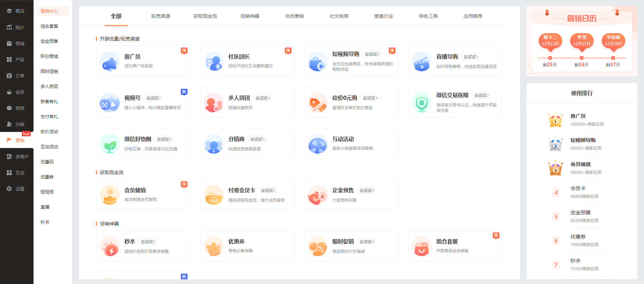Open 新客有礼 in the submenu
Viewport: 644px width, 284px height.
(49, 101)
